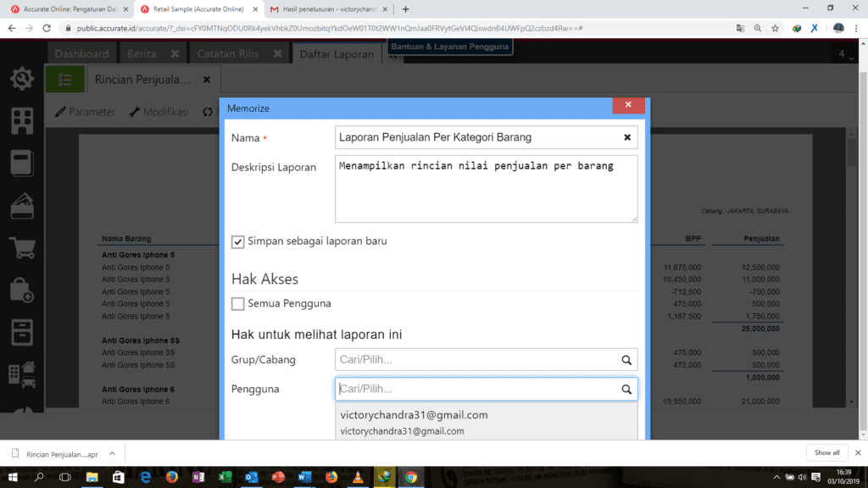Screen dimensions: 868x488
Task: Close the Catatan Rilis tab
Action: tap(277, 53)
